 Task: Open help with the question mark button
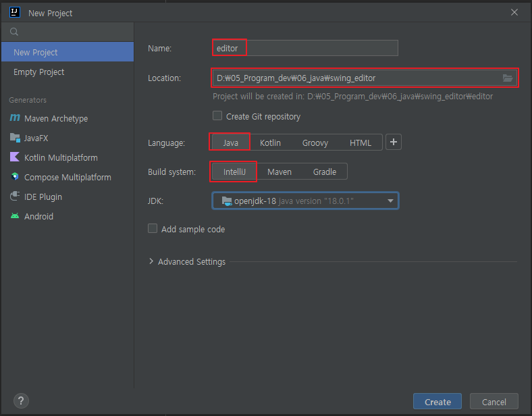coord(21,400)
